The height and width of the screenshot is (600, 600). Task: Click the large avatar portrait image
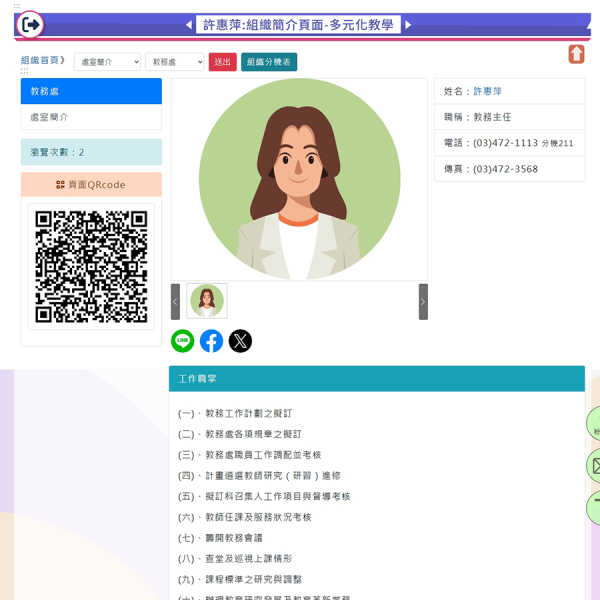299,179
